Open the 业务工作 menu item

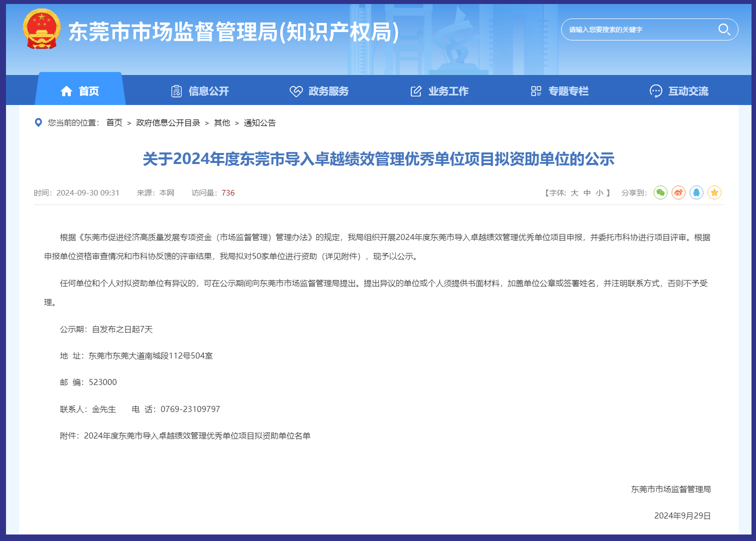(440, 91)
